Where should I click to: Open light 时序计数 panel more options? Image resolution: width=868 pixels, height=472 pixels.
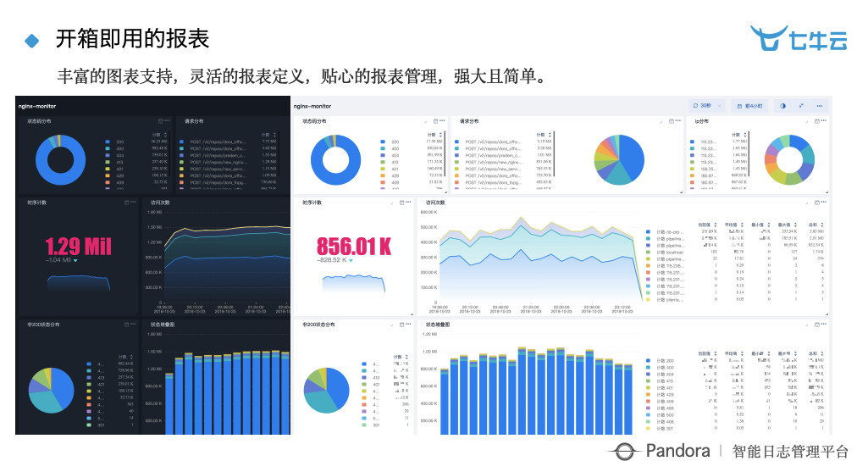(408, 203)
